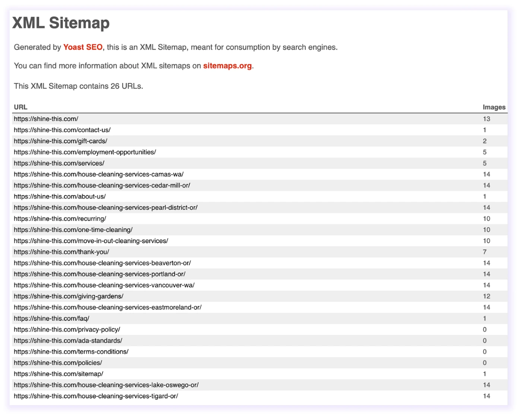Screen dimensions: 527x420
Task: Open the terms-conditions page link
Action: 70,352
